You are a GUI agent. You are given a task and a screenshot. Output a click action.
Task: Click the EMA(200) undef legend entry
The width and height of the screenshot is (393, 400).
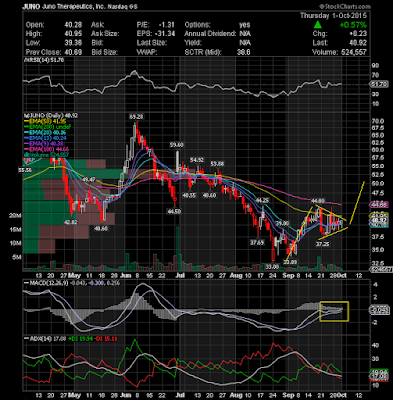pos(47,127)
